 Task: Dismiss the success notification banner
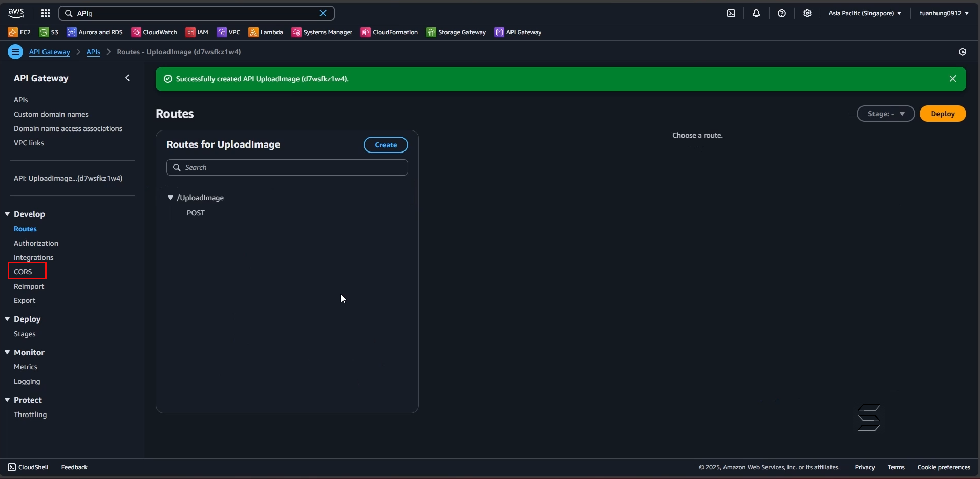953,79
